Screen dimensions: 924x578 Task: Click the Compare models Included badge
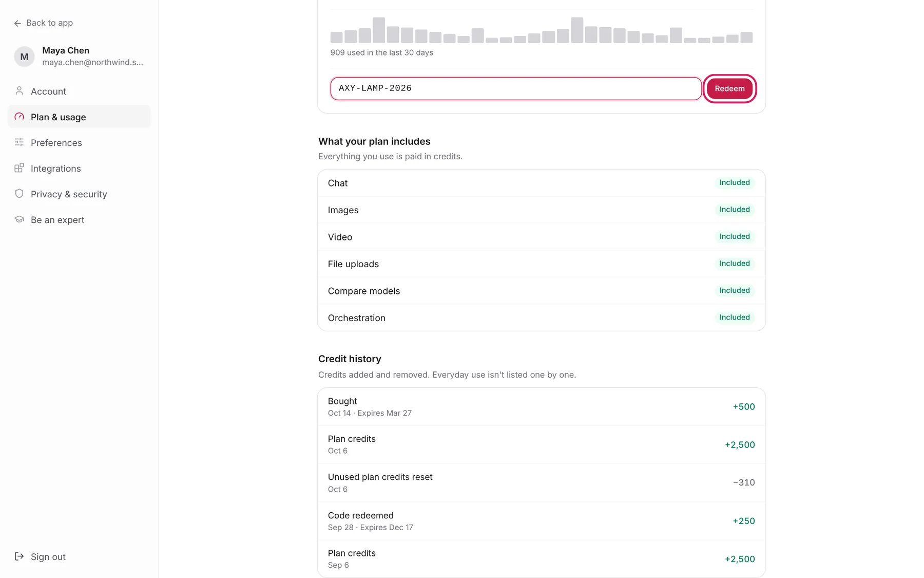pyautogui.click(x=735, y=290)
